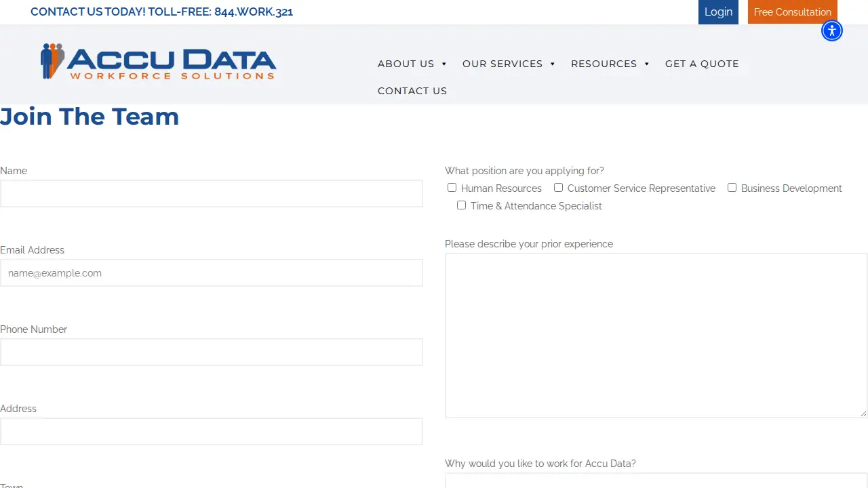This screenshot has width=868, height=488.
Task: Call the toll-free 844.WORK.321 link
Action: tap(254, 12)
